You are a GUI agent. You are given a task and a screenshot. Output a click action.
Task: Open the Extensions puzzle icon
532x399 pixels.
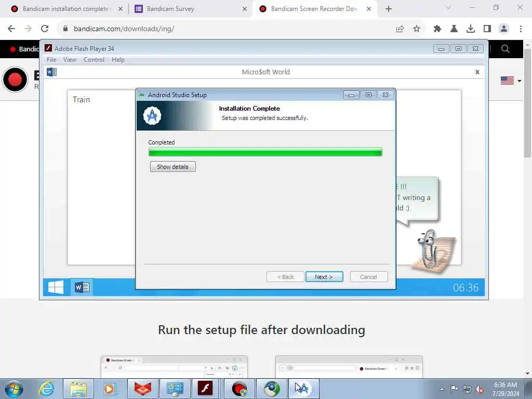click(x=437, y=29)
